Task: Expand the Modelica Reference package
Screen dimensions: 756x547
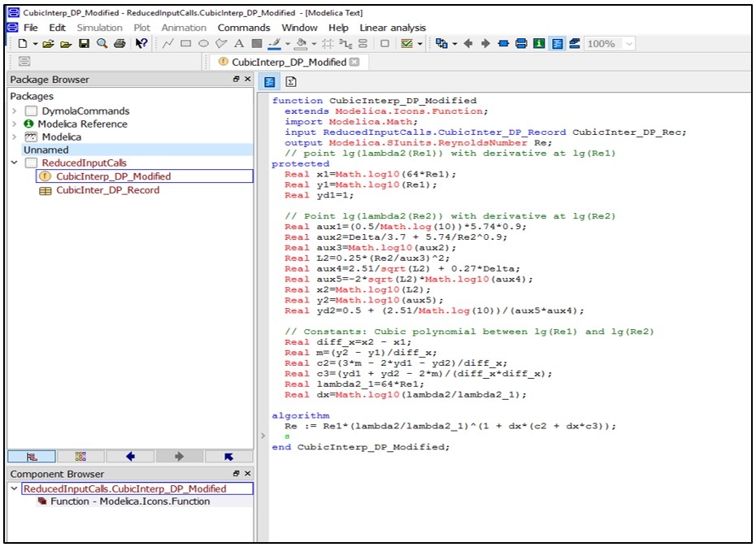Action: [x=15, y=124]
